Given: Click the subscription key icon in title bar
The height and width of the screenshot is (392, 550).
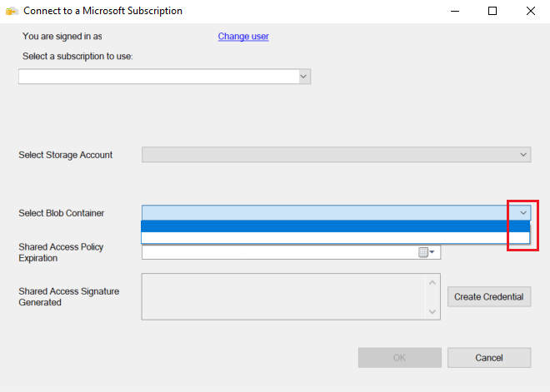Looking at the screenshot, I should click(12, 12).
